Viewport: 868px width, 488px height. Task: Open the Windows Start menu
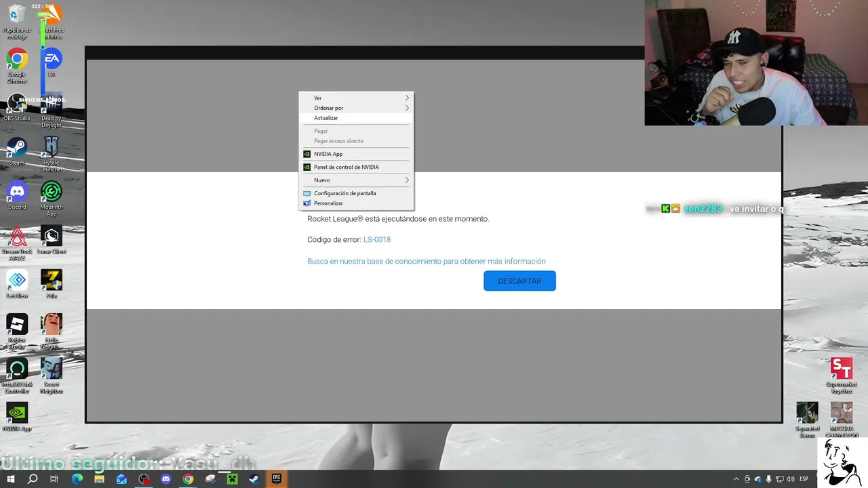[11, 479]
